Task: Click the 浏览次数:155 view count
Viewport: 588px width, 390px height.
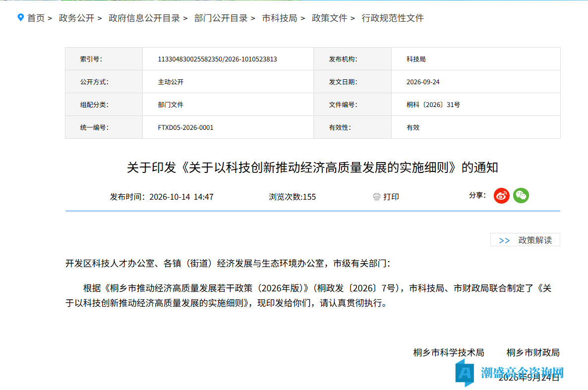Action: point(292,197)
